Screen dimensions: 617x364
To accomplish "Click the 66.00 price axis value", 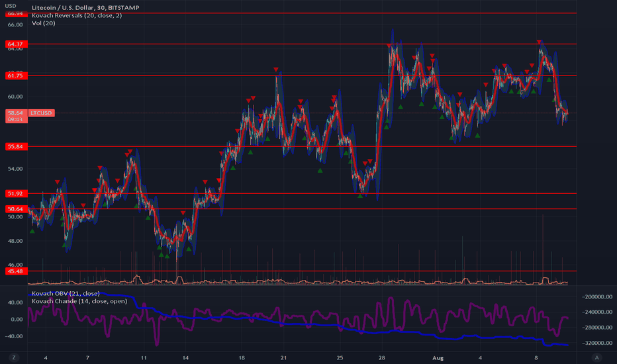I will coord(15,24).
